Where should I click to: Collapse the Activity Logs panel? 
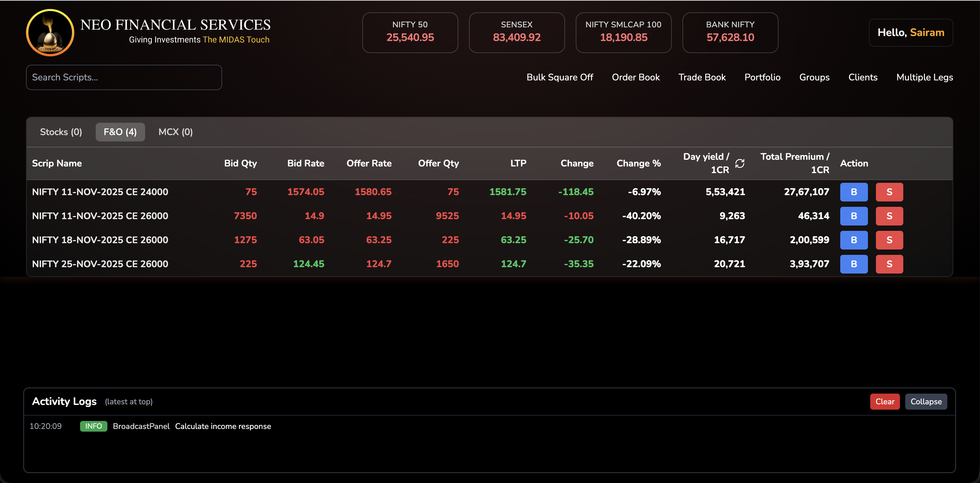pos(926,401)
